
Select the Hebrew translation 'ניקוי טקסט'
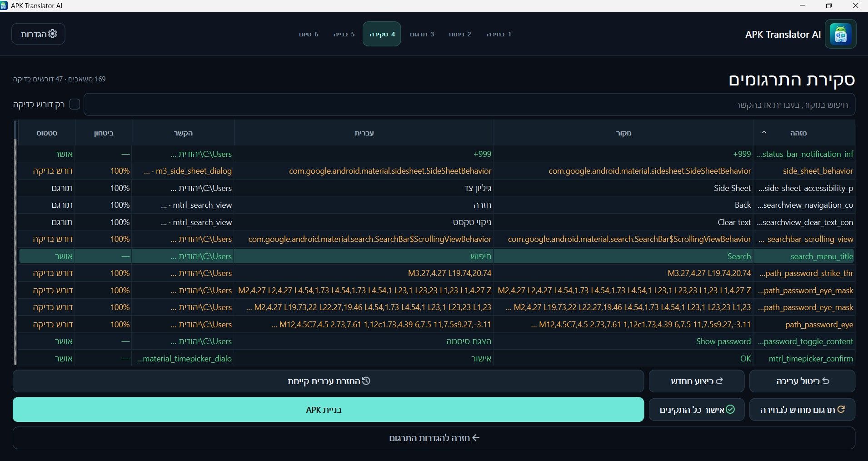[472, 222]
